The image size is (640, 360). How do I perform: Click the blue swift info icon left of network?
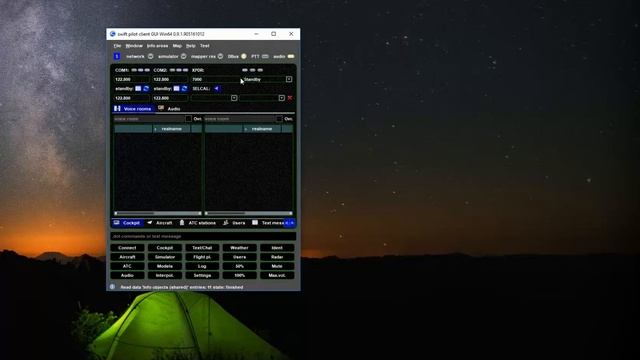tap(117, 56)
